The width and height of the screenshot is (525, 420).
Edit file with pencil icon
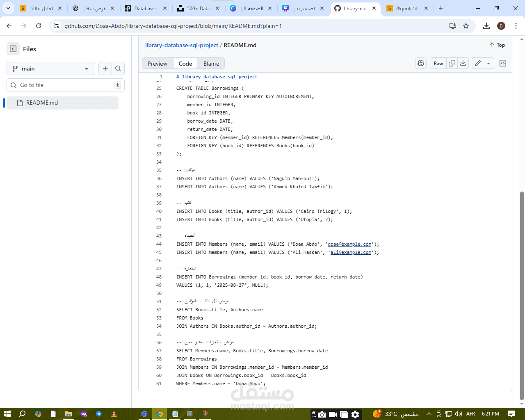click(x=478, y=63)
